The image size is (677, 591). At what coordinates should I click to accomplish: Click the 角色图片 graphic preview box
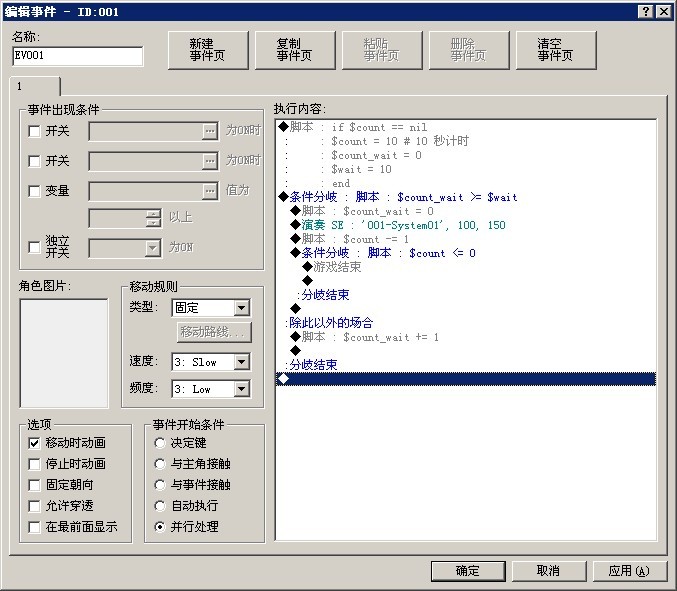(64, 353)
